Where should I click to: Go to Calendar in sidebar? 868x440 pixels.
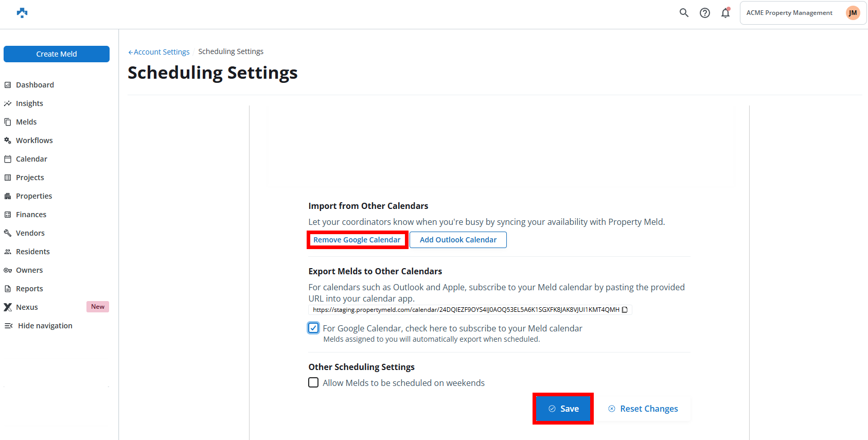(31, 159)
